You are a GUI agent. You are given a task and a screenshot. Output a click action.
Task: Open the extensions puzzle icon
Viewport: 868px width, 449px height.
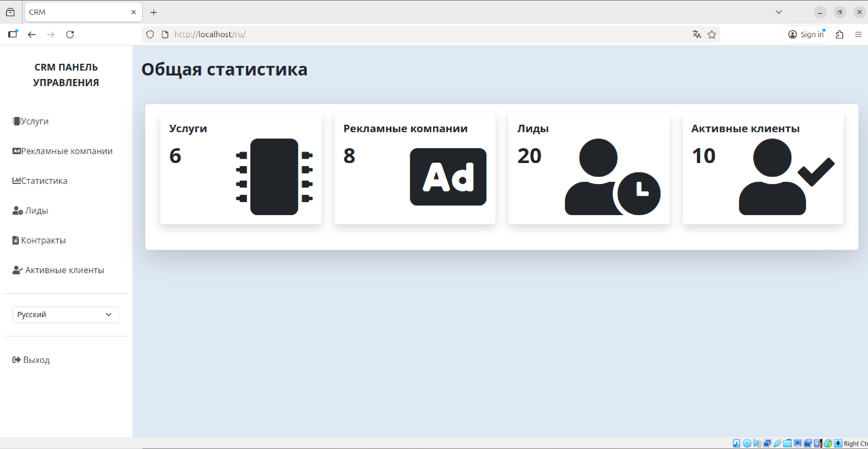tap(840, 34)
